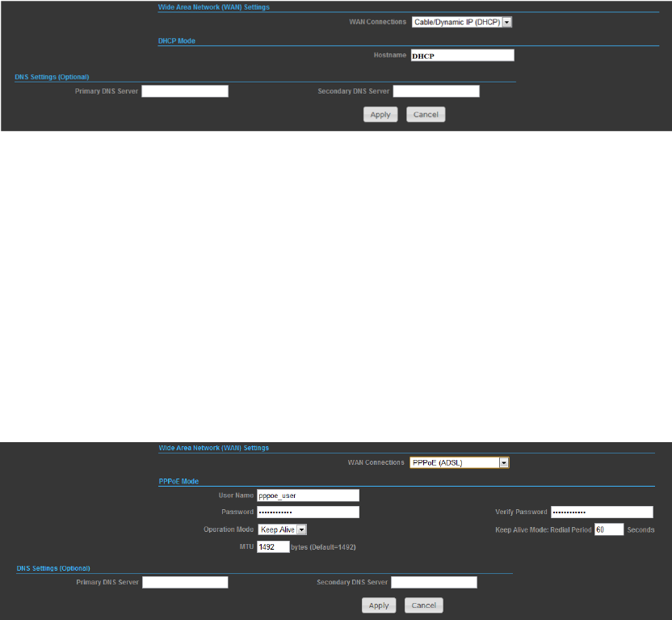Click 'bytes (Default=1492)' text beside MTU
Image resolution: width=672 pixels, height=620 pixels.
click(x=323, y=547)
